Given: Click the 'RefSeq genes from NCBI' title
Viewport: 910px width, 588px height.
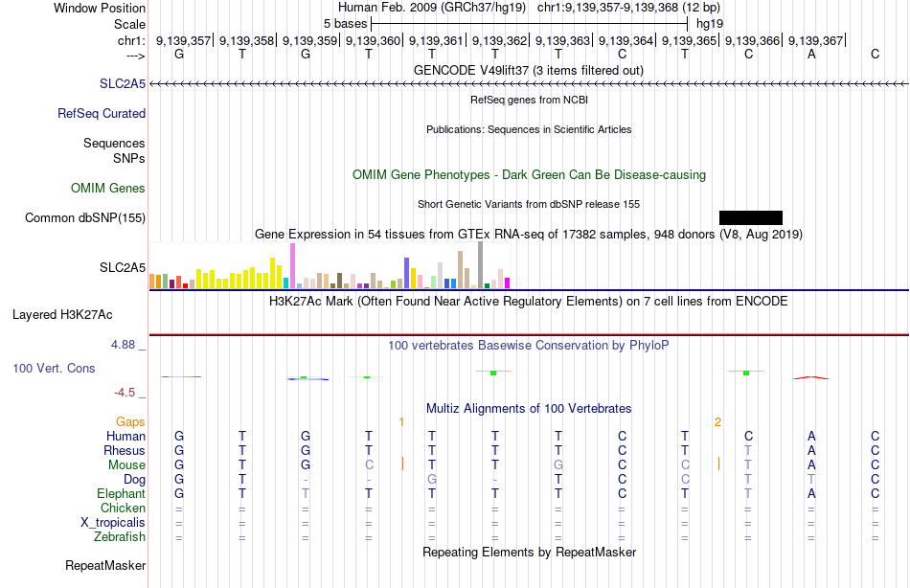Looking at the screenshot, I should pos(529,100).
